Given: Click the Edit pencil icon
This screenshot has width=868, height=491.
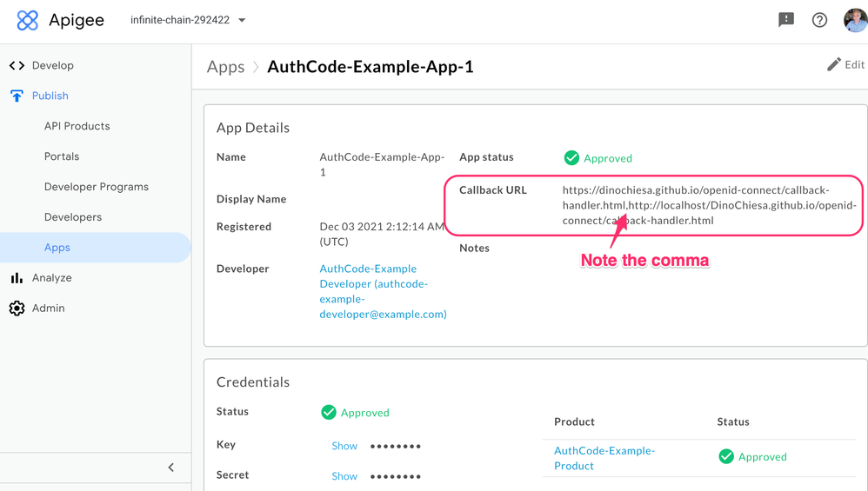Looking at the screenshot, I should pos(834,64).
